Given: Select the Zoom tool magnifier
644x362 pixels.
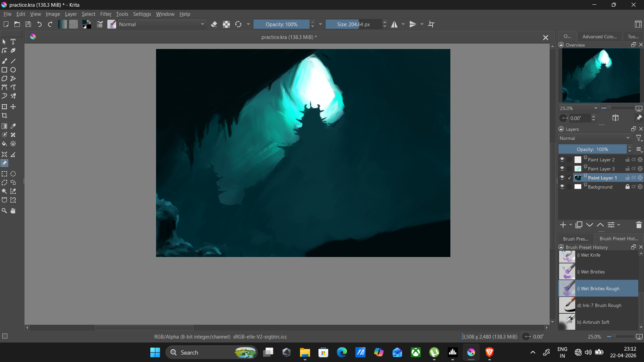Looking at the screenshot, I should pyautogui.click(x=4, y=211).
